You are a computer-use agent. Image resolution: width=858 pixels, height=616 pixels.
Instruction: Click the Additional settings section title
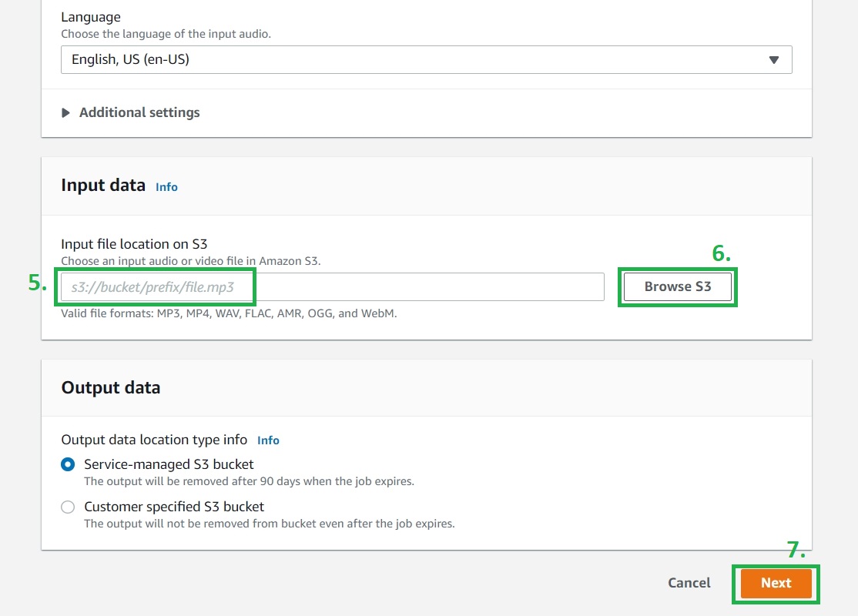pos(139,112)
